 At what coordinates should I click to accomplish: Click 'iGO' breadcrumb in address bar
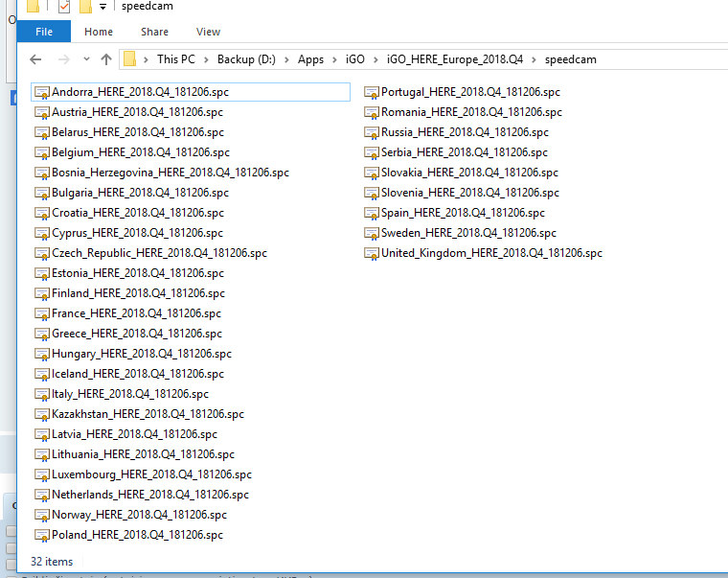(x=354, y=59)
